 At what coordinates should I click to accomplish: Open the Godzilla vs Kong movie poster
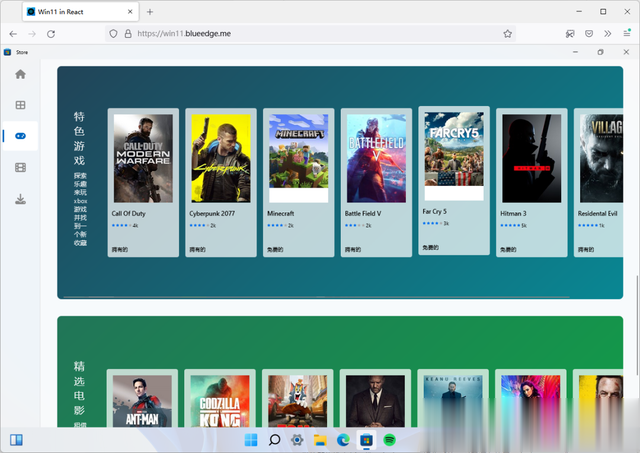(220, 401)
